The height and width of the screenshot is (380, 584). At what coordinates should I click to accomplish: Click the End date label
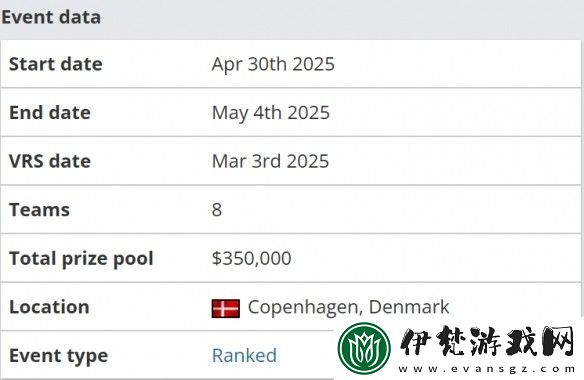pyautogui.click(x=50, y=113)
